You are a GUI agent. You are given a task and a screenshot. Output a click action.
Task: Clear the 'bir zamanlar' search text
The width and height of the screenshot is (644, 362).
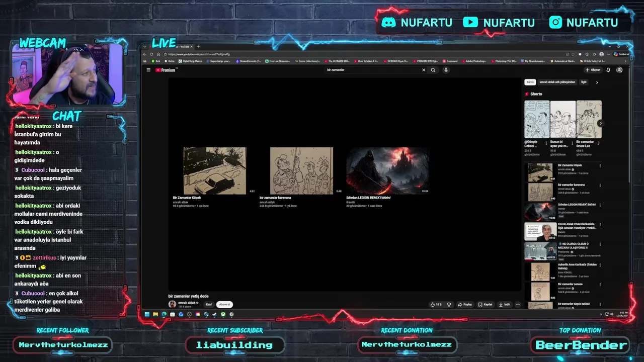coord(424,70)
